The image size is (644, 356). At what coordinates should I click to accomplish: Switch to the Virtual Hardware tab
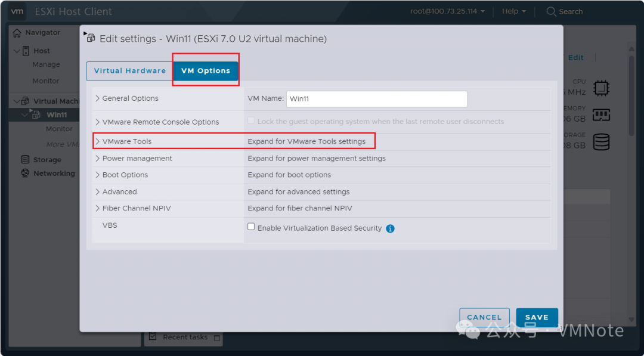tap(129, 70)
